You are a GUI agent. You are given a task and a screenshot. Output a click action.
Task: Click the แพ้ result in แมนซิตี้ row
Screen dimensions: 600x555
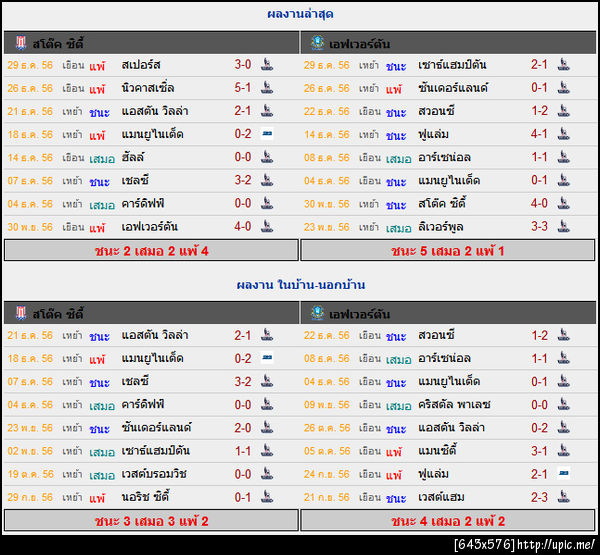click(394, 451)
